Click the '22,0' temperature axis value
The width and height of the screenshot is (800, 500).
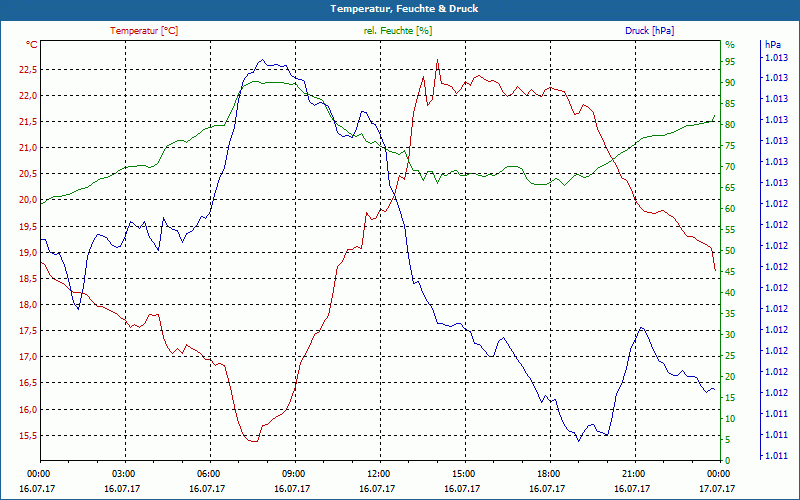[28, 96]
